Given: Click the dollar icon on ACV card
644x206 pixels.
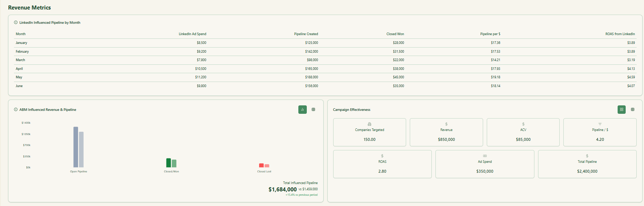Looking at the screenshot, I should [523, 124].
